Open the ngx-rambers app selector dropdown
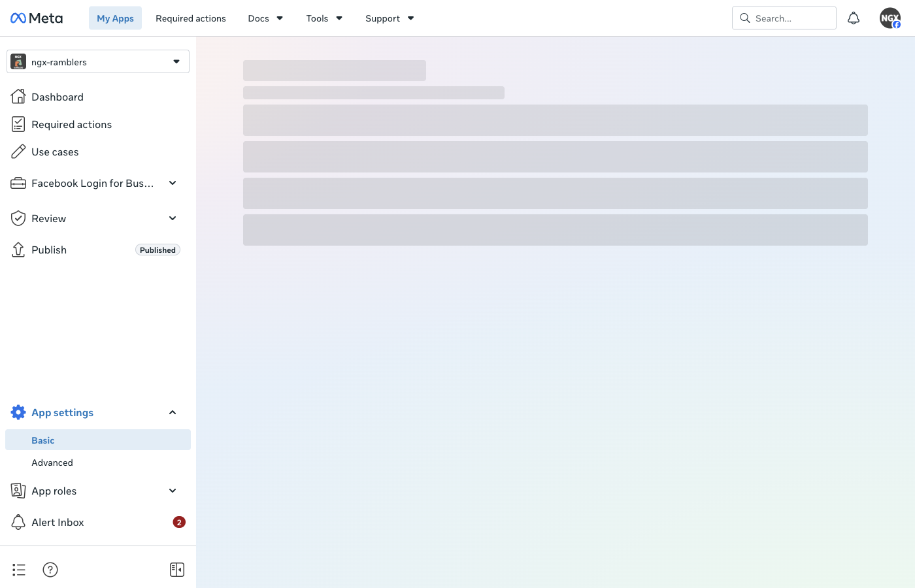 click(x=98, y=61)
